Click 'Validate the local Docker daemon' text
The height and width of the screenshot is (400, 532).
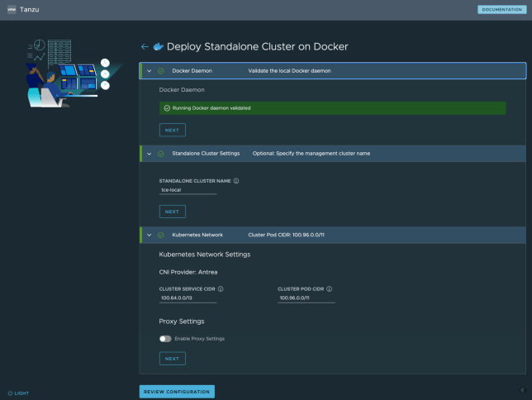(x=289, y=71)
